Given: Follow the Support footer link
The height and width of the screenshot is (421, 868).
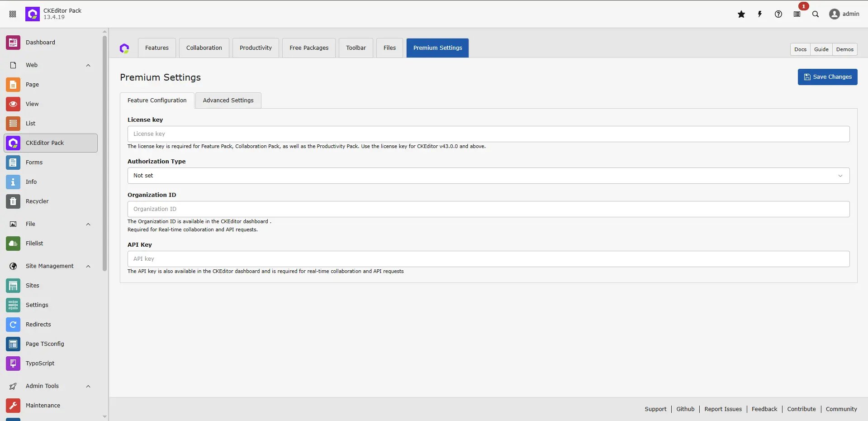Looking at the screenshot, I should pos(655,409).
